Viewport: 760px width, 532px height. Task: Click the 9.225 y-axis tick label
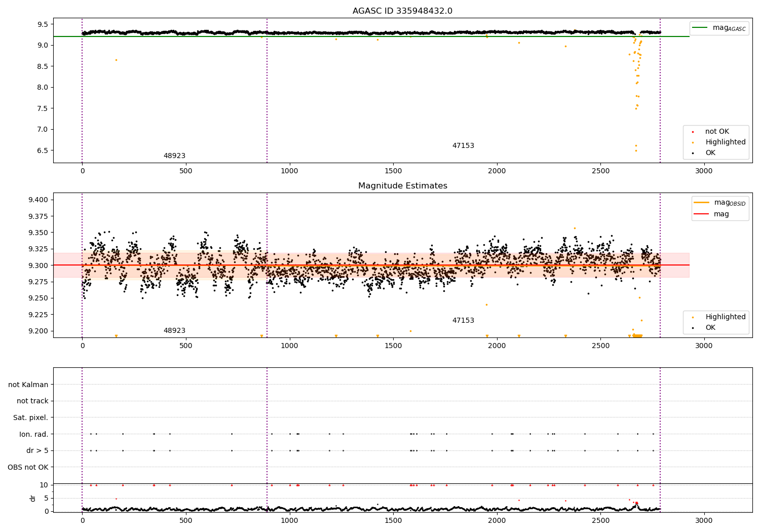coord(38,315)
